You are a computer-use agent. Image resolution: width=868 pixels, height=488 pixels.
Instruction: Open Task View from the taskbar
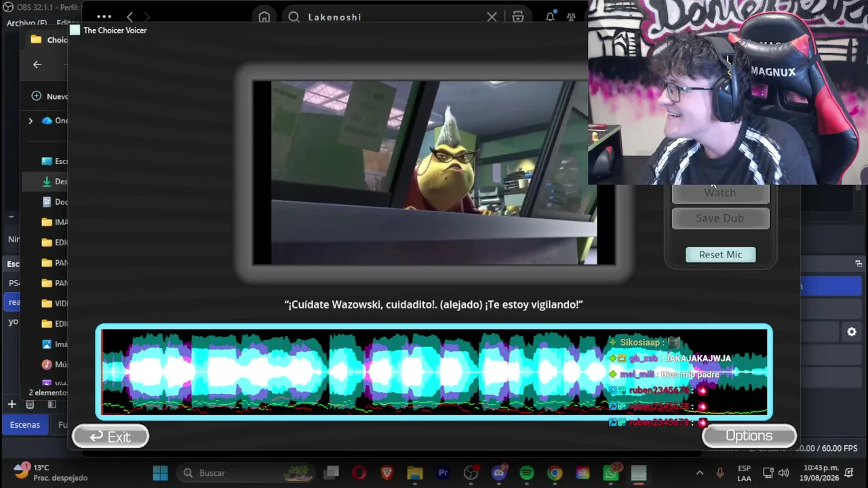click(332, 473)
